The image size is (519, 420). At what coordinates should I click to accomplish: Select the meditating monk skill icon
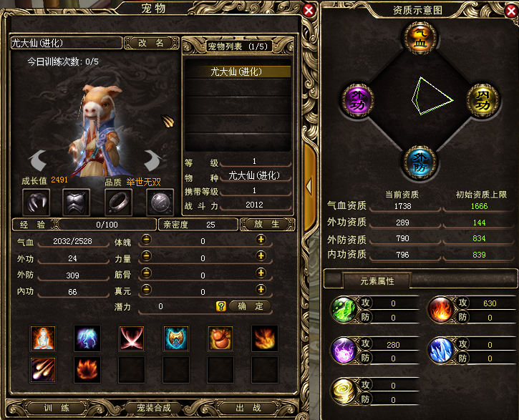pos(43,338)
